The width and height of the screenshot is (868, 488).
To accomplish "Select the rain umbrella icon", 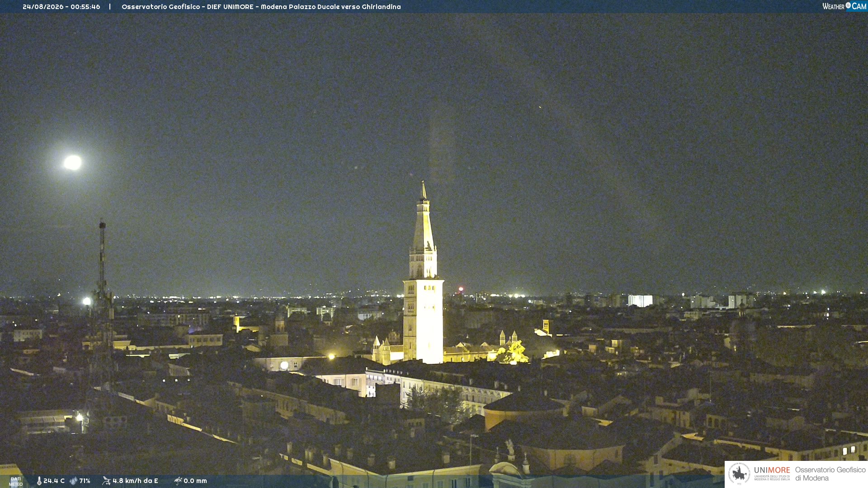I will pyautogui.click(x=178, y=481).
